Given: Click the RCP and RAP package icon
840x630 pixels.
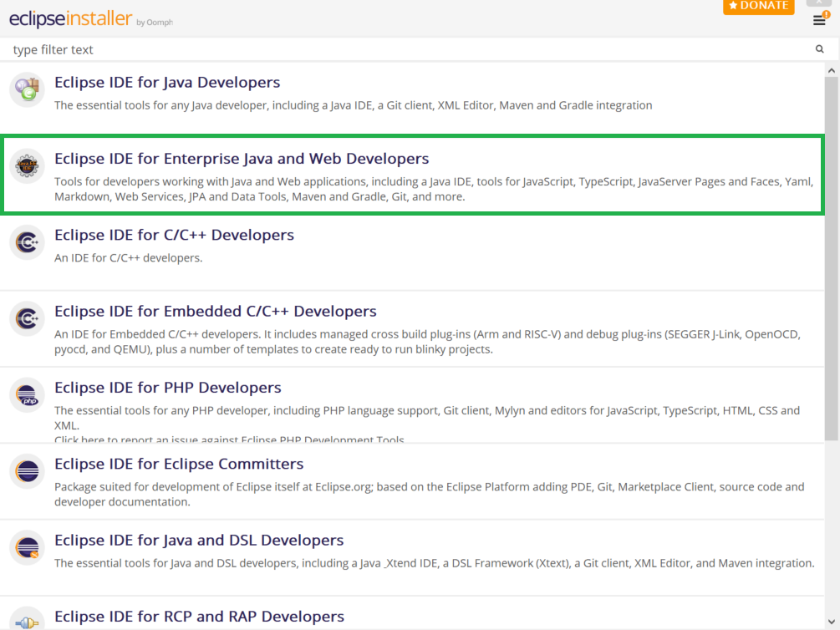Looking at the screenshot, I should click(x=27, y=620).
